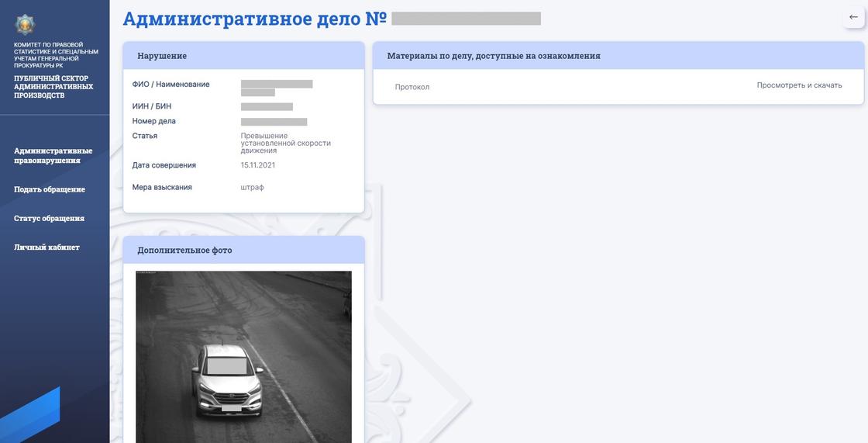The width and height of the screenshot is (868, 443).
Task: Click the Статья label
Action: point(145,136)
